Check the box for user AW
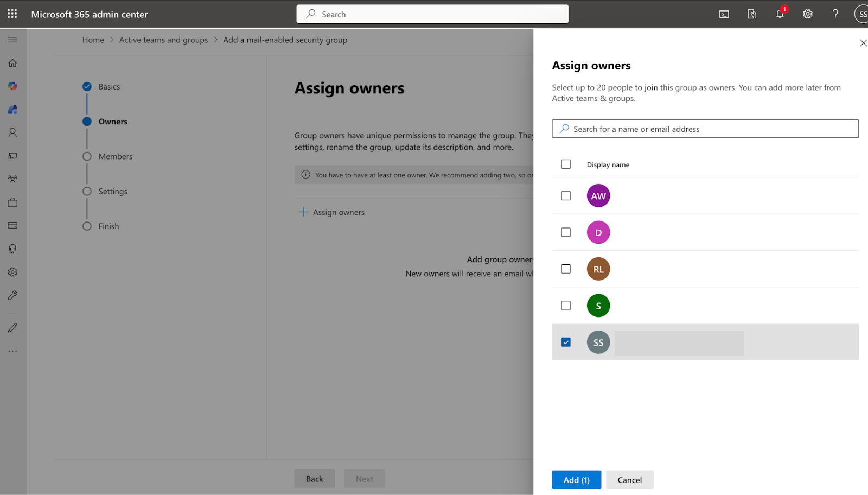868x495 pixels. 566,196
